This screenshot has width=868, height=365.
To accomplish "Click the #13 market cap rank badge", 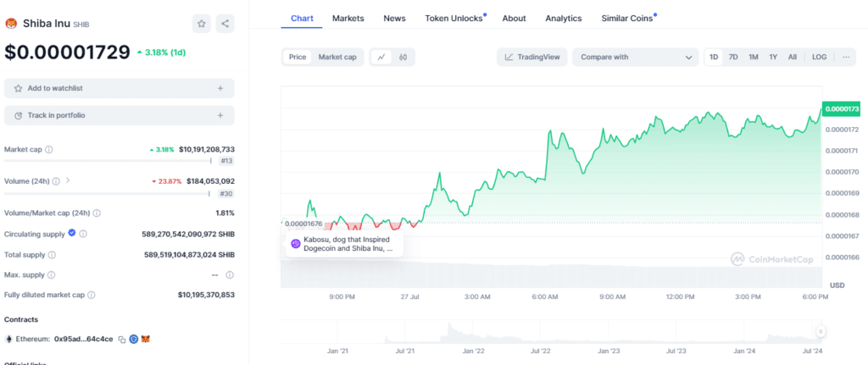I will [225, 162].
